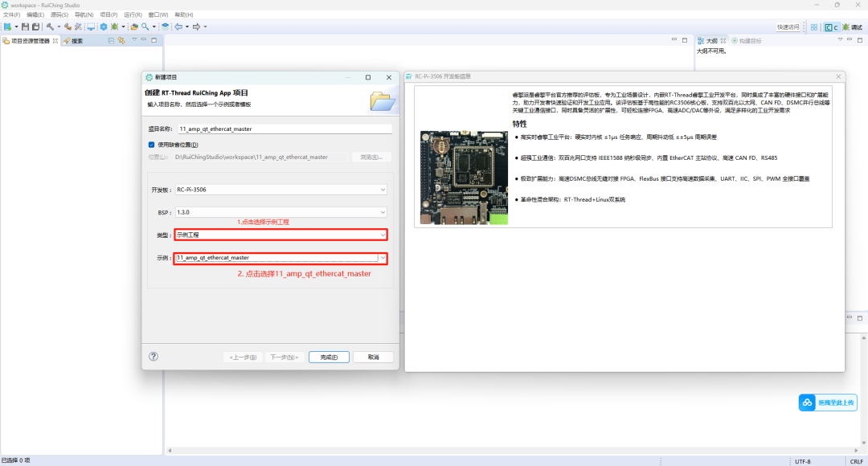Open the 导航(N) menu
The image size is (868, 466).
tap(84, 15)
